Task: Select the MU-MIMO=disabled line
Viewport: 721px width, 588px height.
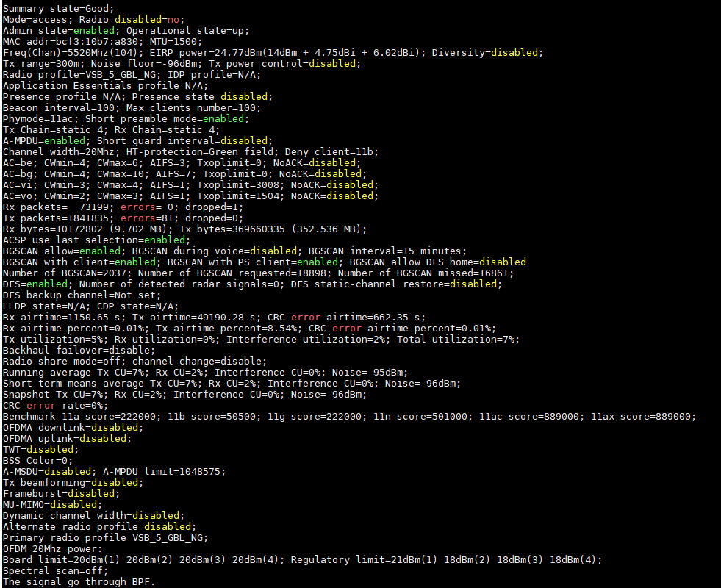Action: click(x=49, y=504)
